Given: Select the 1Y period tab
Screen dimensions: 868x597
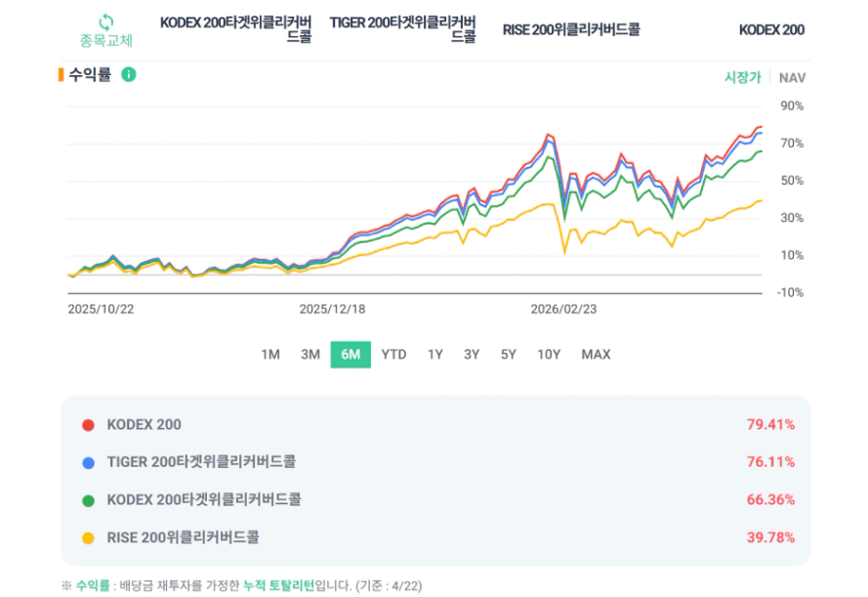Looking at the screenshot, I should tap(435, 355).
